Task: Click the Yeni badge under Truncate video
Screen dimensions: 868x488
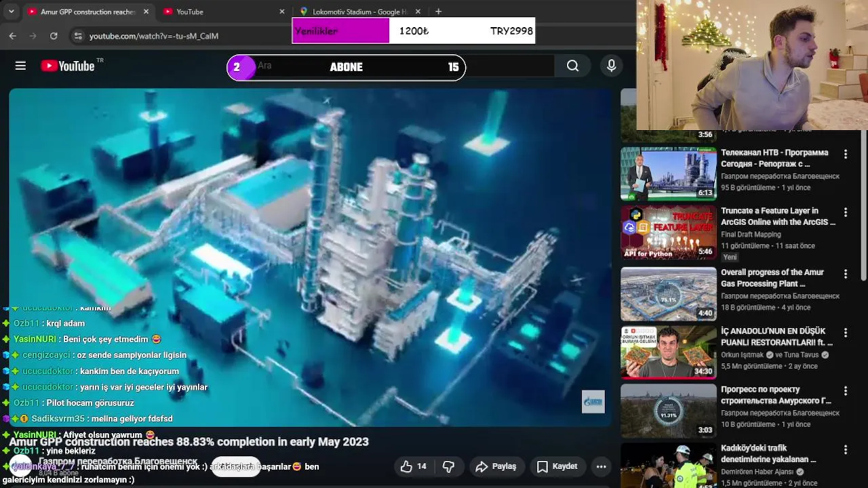Action: click(730, 258)
